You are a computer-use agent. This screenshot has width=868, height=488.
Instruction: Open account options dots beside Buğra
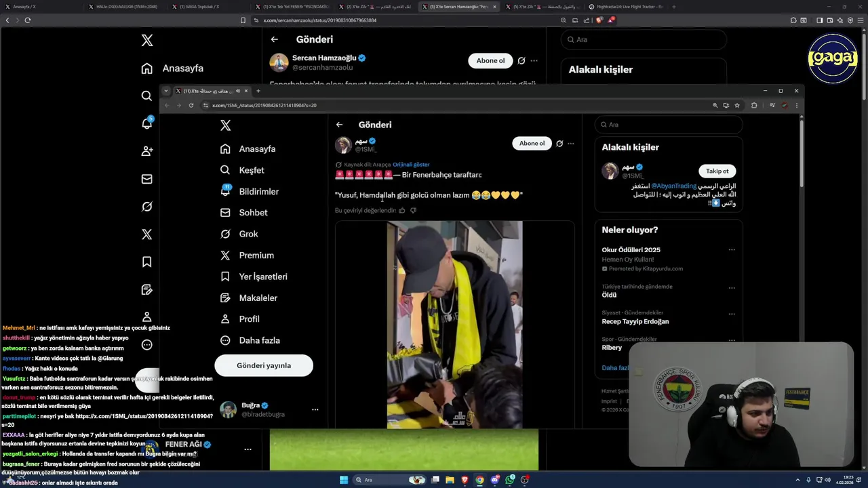315,409
